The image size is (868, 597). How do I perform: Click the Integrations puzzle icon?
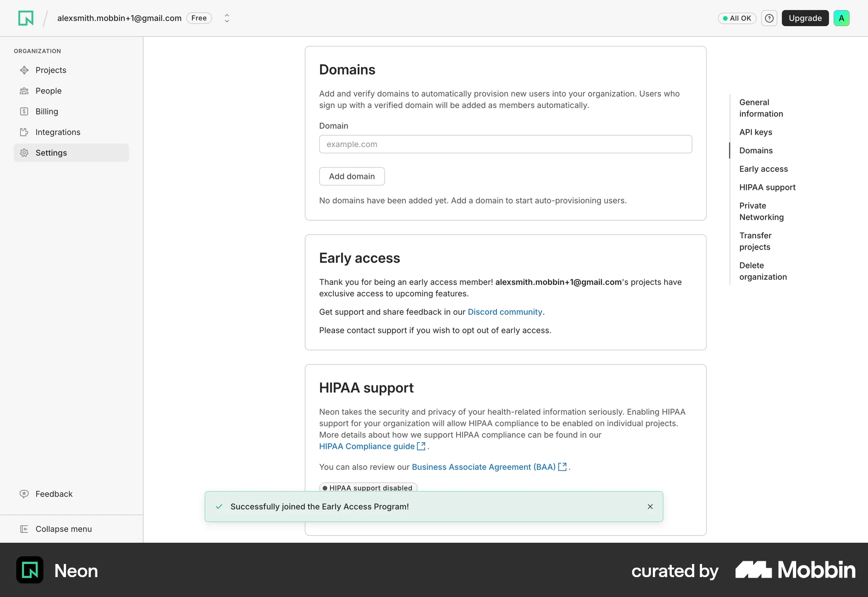24,132
